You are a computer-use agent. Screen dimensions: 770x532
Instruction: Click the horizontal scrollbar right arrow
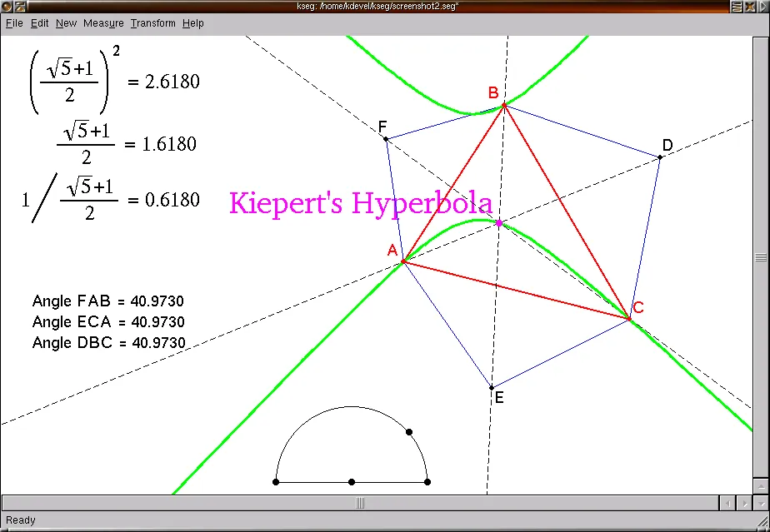[744, 503]
